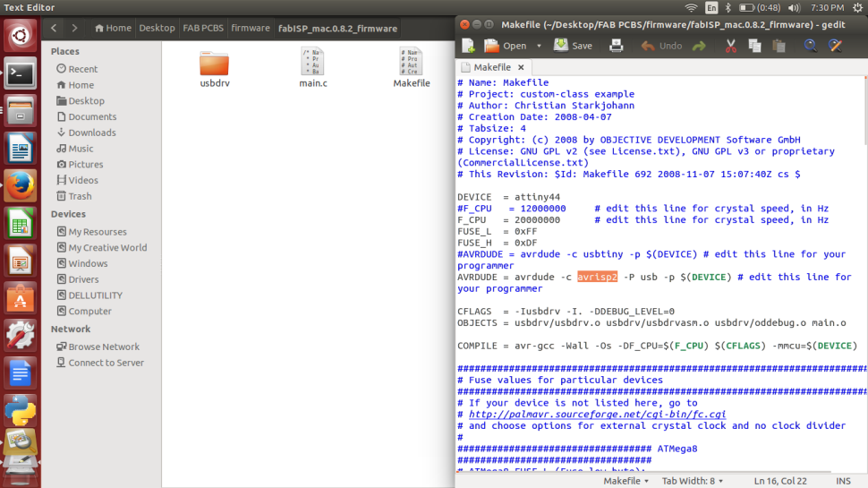
Task: Open sound volume indicator
Action: [794, 8]
